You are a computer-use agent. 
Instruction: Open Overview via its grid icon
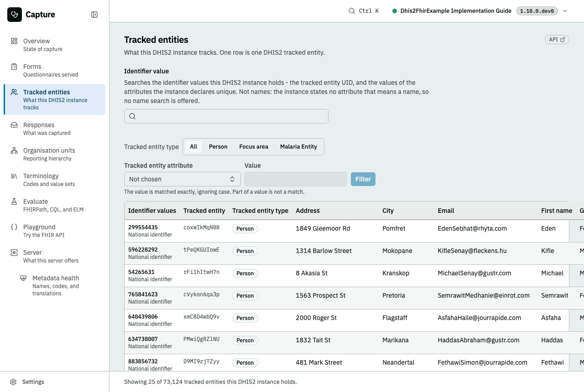click(x=14, y=41)
